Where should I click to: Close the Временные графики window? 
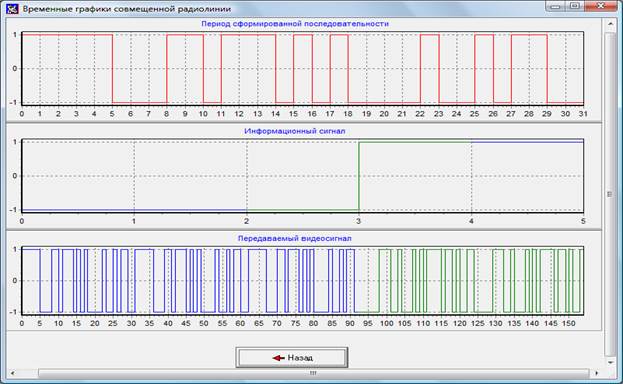point(601,6)
